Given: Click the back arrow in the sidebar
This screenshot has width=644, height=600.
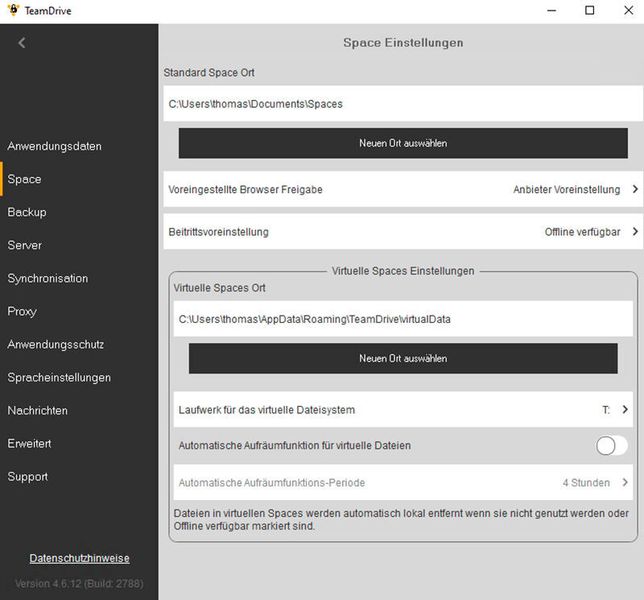Looking at the screenshot, I should (x=22, y=43).
